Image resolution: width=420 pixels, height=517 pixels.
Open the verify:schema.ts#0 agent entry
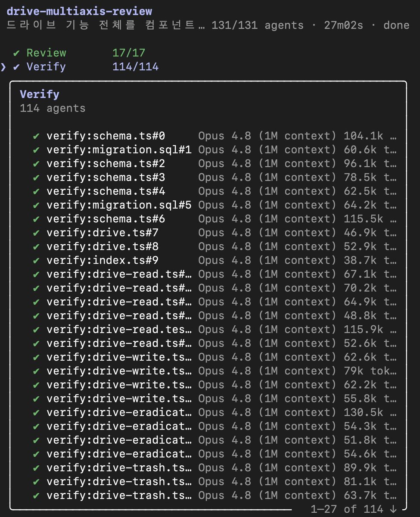point(215,136)
